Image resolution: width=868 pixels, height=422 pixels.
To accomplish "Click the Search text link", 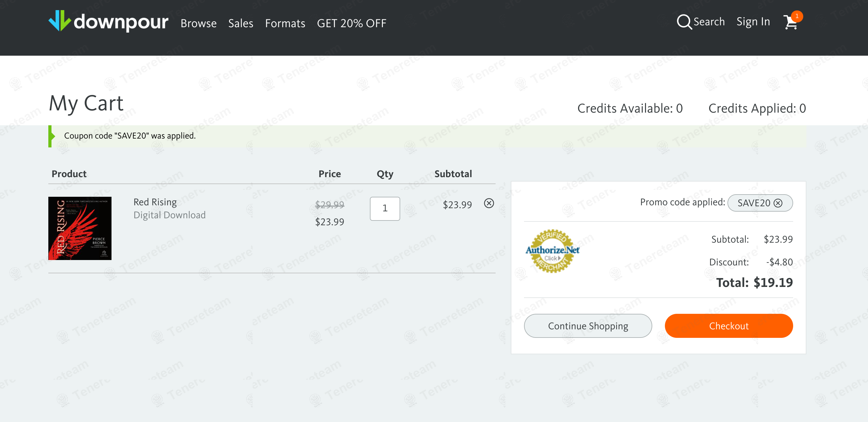I will point(709,22).
